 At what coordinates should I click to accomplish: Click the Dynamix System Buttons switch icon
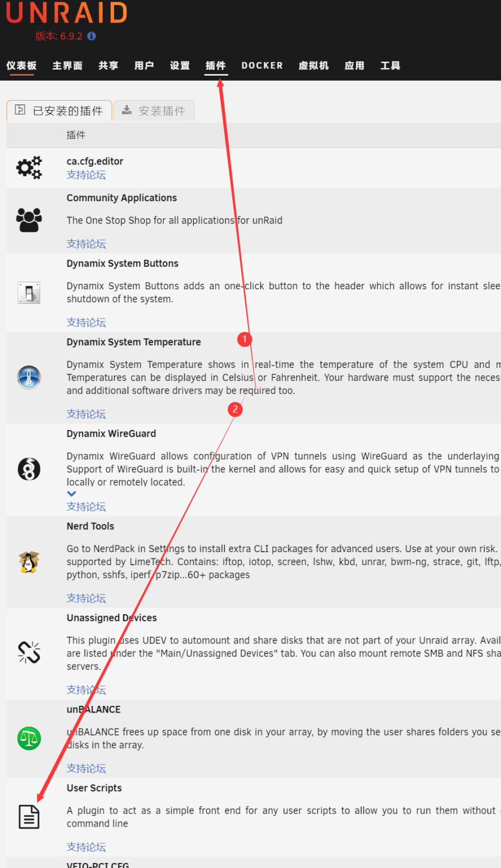tap(29, 293)
